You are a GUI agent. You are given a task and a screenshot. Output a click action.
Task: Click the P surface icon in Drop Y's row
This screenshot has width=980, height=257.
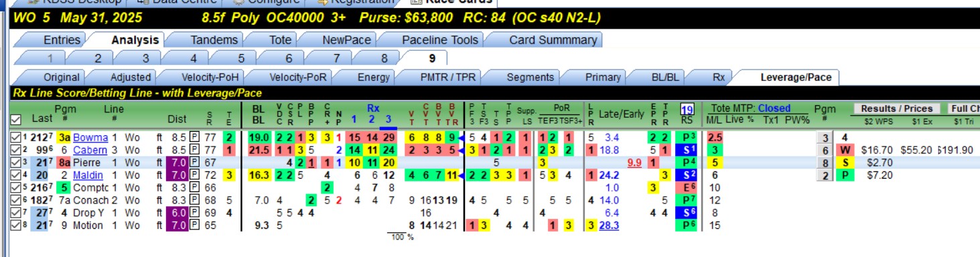(x=194, y=212)
